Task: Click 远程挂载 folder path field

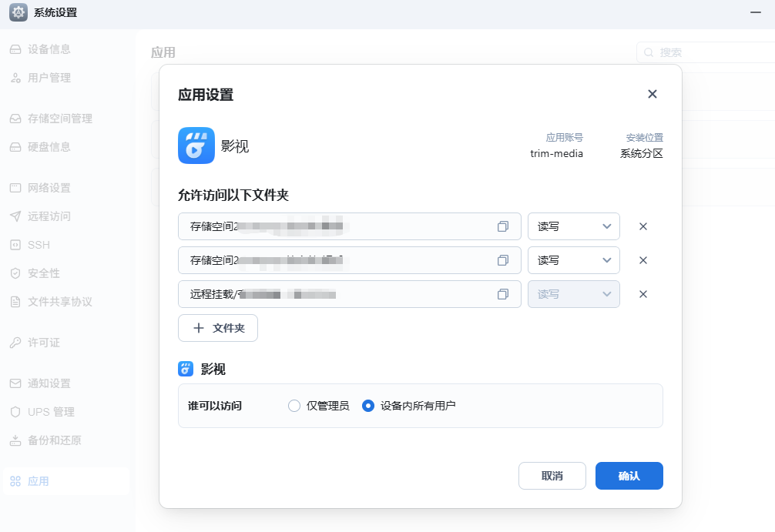Action: tap(350, 294)
